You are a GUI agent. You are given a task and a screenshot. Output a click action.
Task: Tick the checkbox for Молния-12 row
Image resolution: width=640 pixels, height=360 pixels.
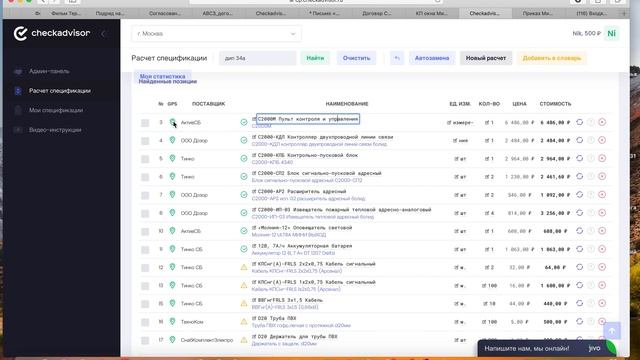(145, 231)
